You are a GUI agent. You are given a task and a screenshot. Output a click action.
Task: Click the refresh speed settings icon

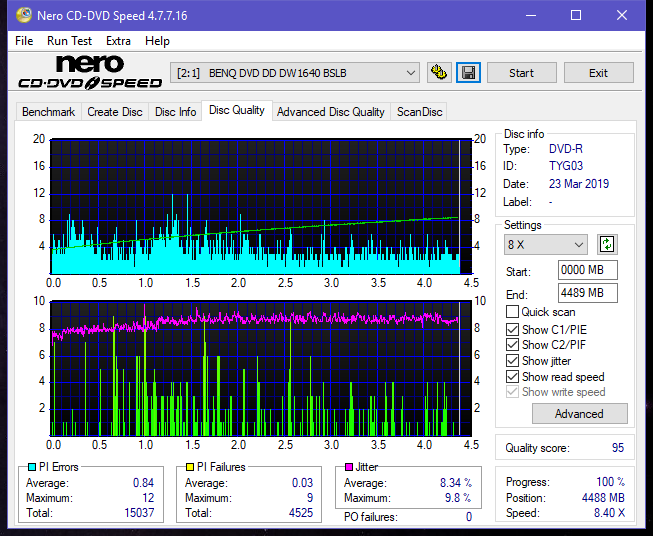point(607,244)
